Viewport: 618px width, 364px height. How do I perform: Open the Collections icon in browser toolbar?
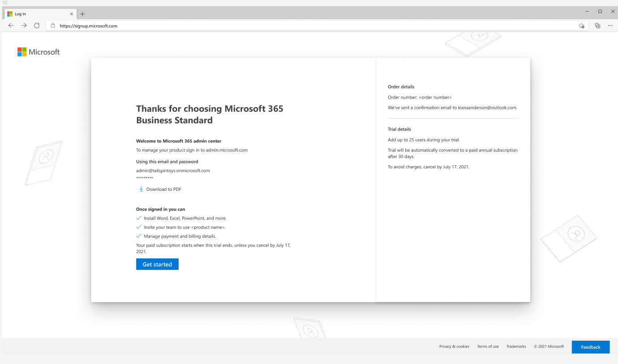pyautogui.click(x=597, y=26)
